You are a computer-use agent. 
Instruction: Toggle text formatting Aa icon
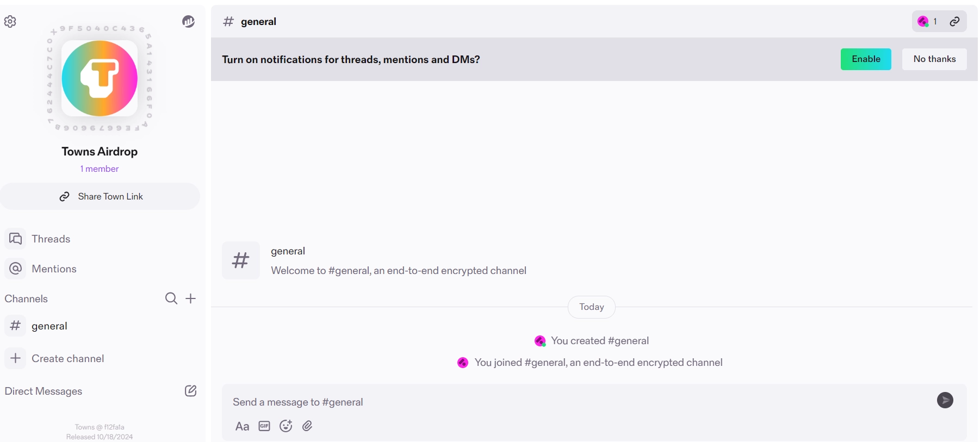pyautogui.click(x=242, y=427)
